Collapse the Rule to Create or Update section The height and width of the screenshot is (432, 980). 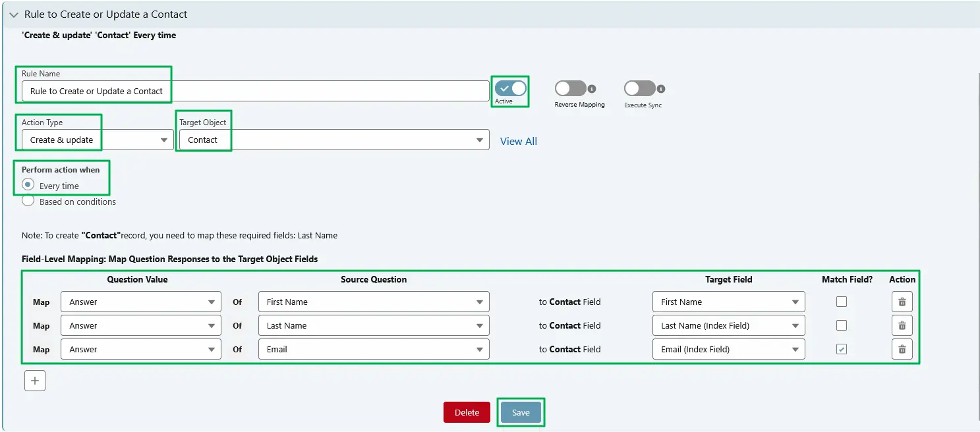(x=13, y=14)
